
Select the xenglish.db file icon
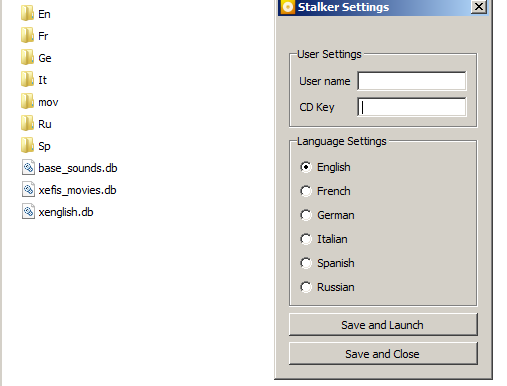click(x=28, y=212)
